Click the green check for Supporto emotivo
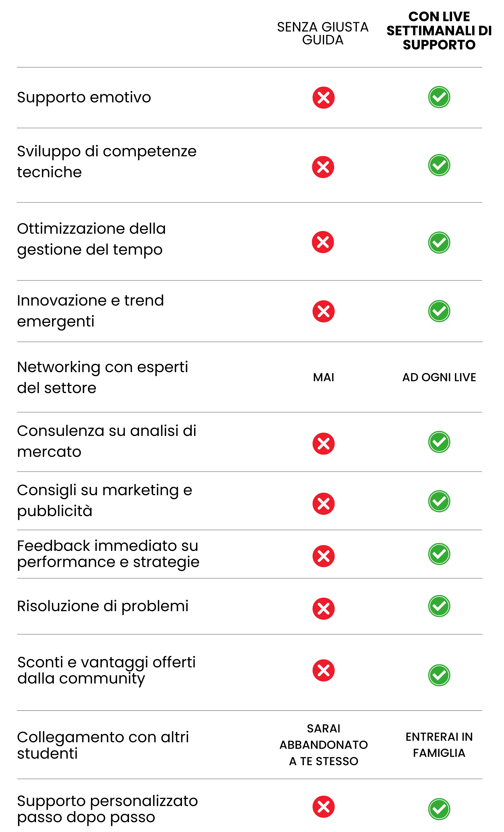Image resolution: width=504 pixels, height=832 pixels. coord(439,97)
